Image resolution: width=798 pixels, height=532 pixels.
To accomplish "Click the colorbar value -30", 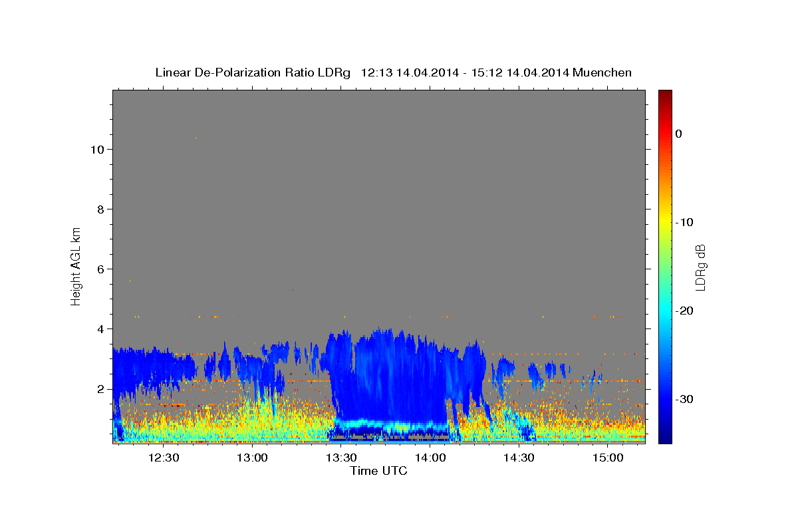I will click(x=684, y=399).
